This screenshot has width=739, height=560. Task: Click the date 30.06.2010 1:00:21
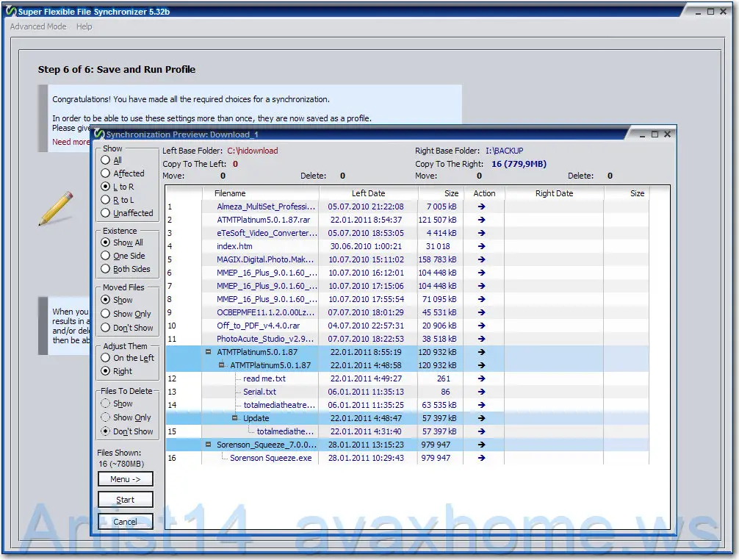click(x=366, y=246)
